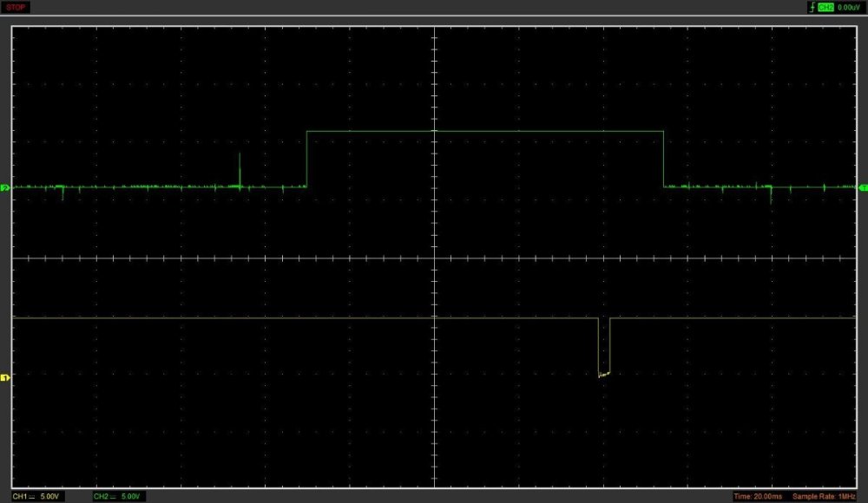868x503 pixels.
Task: Click the 0.00uV trigger level readout
Action: coord(848,7)
